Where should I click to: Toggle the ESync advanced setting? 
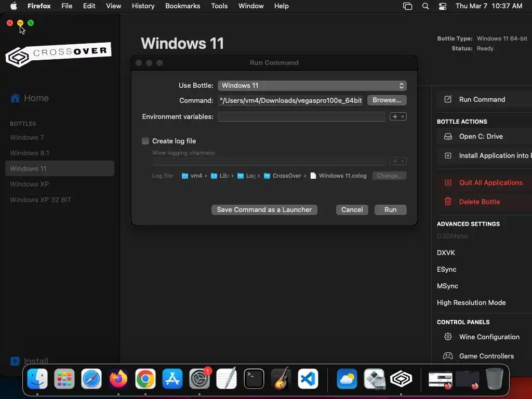446,270
